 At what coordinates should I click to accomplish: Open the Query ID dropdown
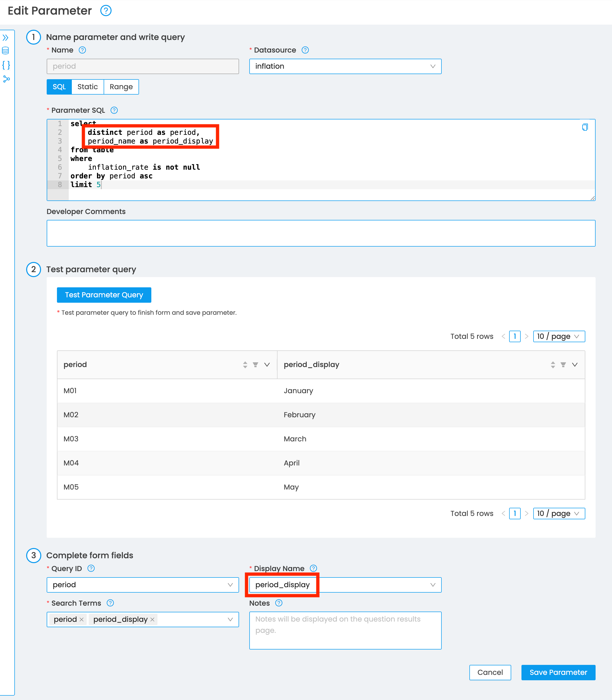click(x=143, y=585)
